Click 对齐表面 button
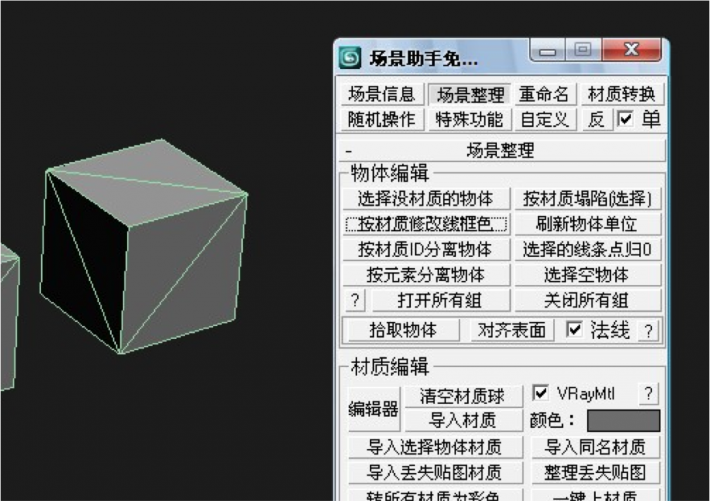710x501 pixels. pyautogui.click(x=511, y=330)
